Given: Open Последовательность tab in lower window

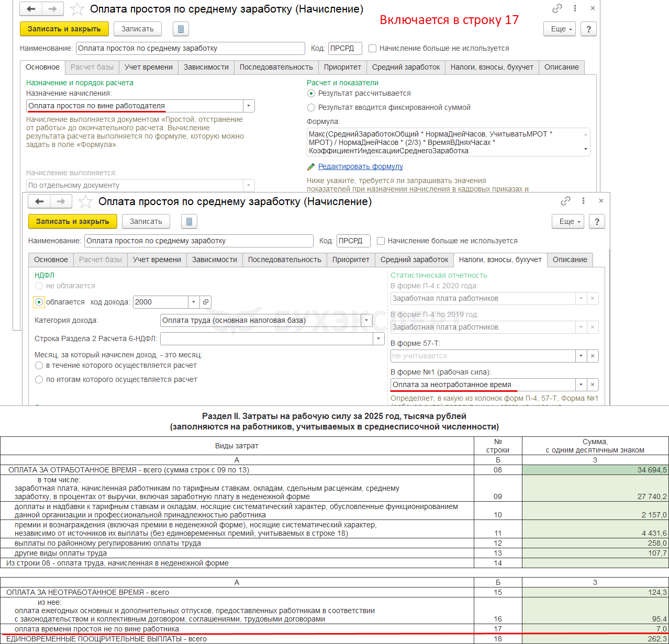Looking at the screenshot, I should (285, 259).
